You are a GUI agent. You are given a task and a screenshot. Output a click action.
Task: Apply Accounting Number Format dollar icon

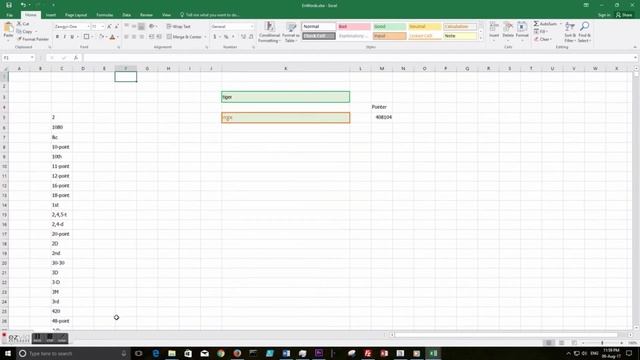tap(215, 37)
